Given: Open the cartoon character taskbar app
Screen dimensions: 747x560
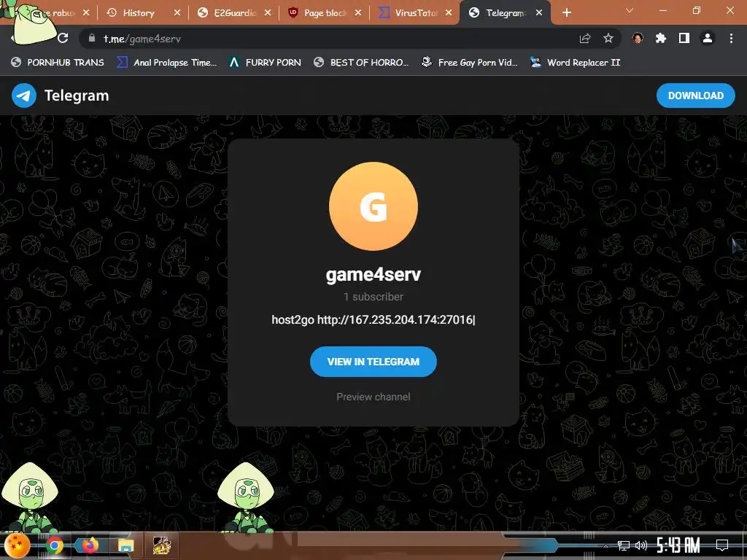Looking at the screenshot, I should 161,545.
